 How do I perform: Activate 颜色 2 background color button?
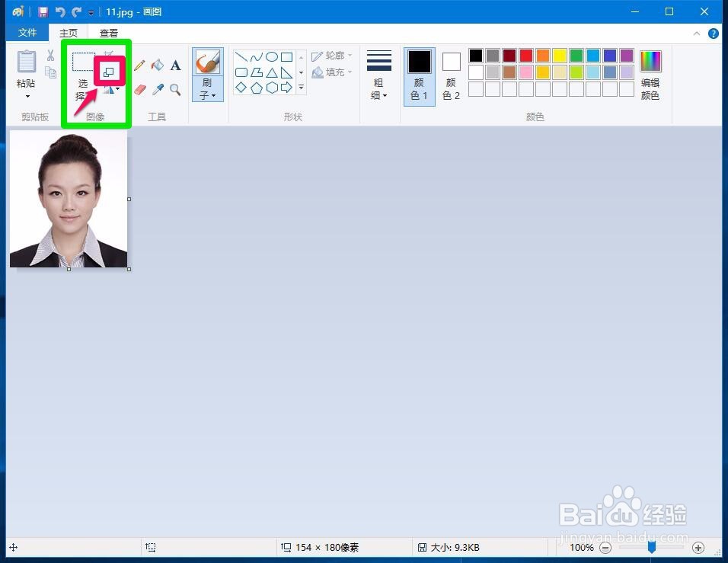(451, 77)
